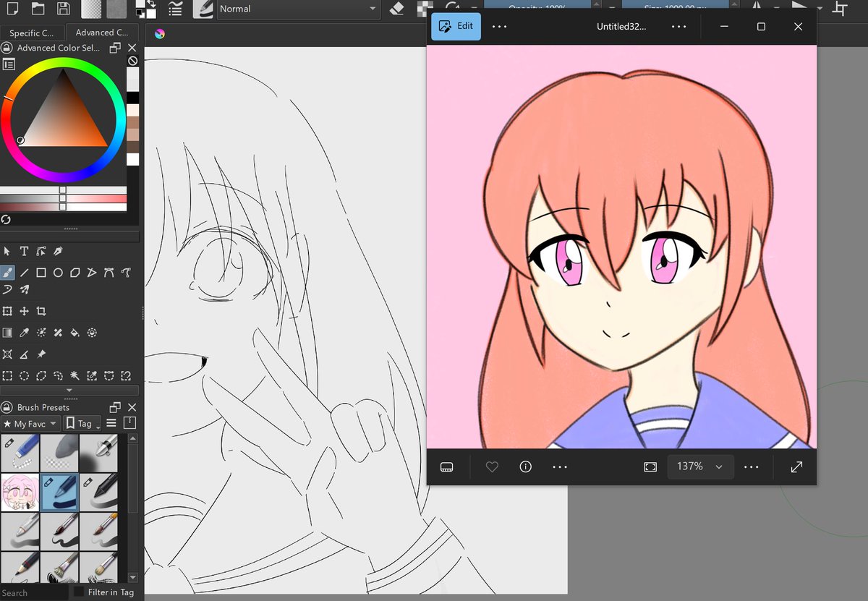The width and height of the screenshot is (868, 601).
Task: Select the Bezier Curve tool
Action: [109, 273]
